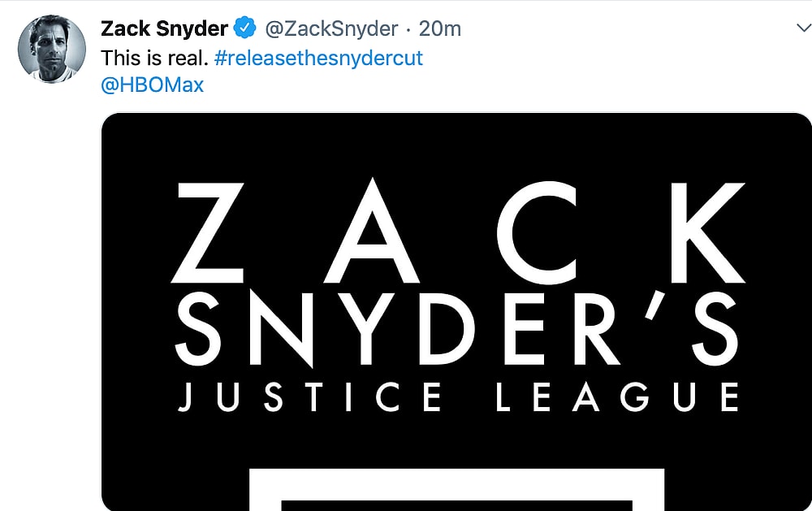Expand the tweet with the caret chevron
Image resolution: width=812 pixels, height=511 pixels.
point(802,27)
